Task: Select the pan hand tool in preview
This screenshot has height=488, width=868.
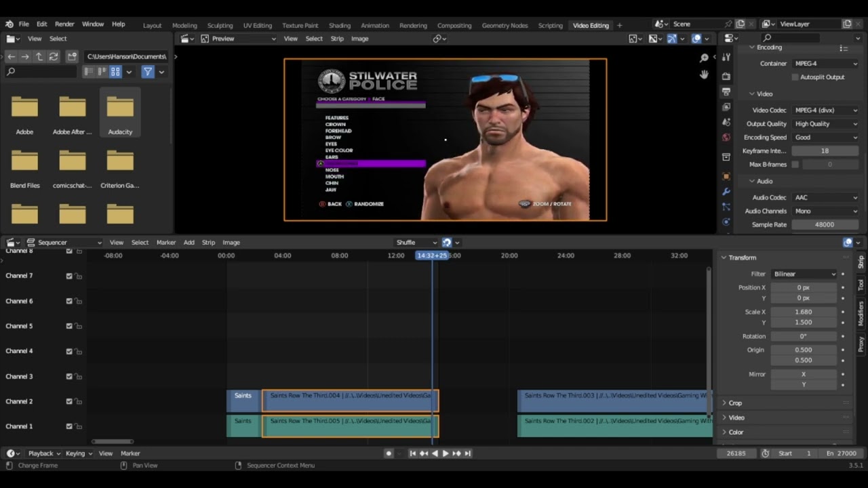Action: pos(704,74)
